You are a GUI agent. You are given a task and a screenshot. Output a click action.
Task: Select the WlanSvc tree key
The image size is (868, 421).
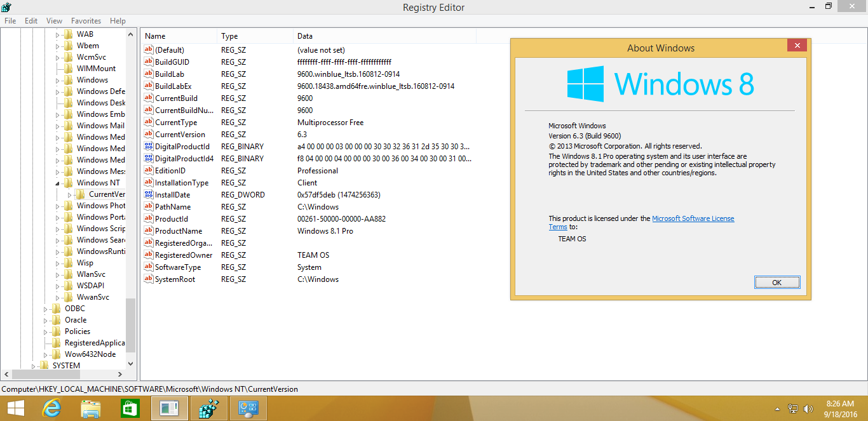point(91,274)
